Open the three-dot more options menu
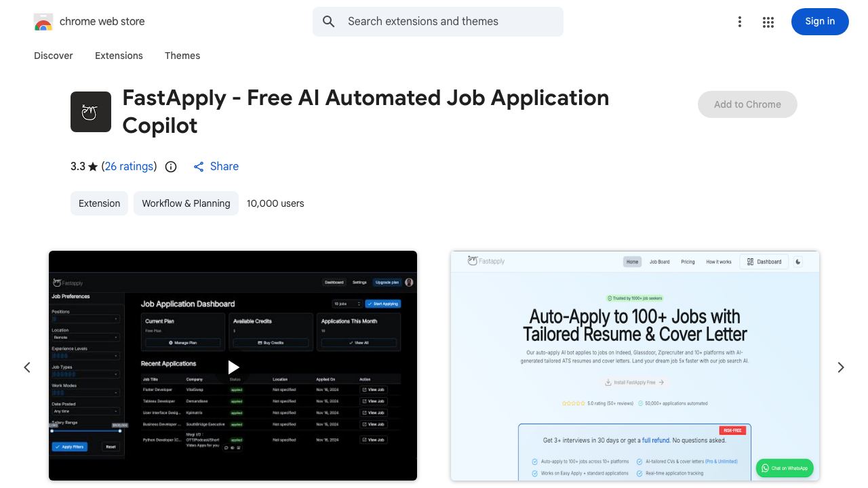This screenshot has width=868, height=488. (x=740, y=22)
